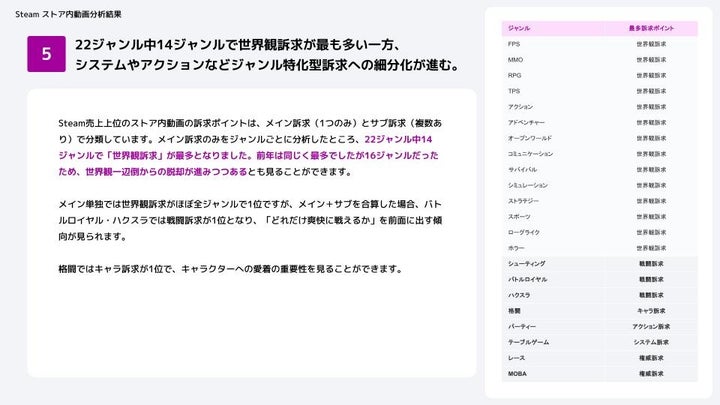Screen dimensions: 720x405
Task: Click '世界観訴求' value in FPS row
Action: coord(651,44)
